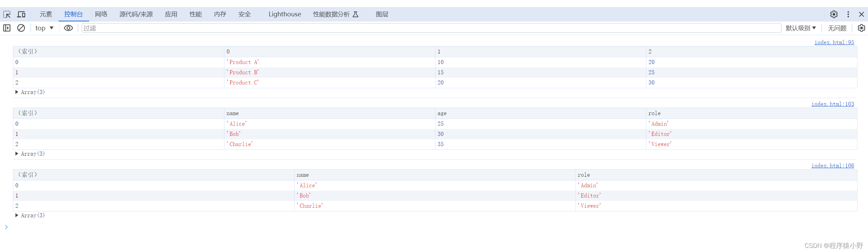Sort the second table by age header
Screen dimensions: 868x252
442,113
